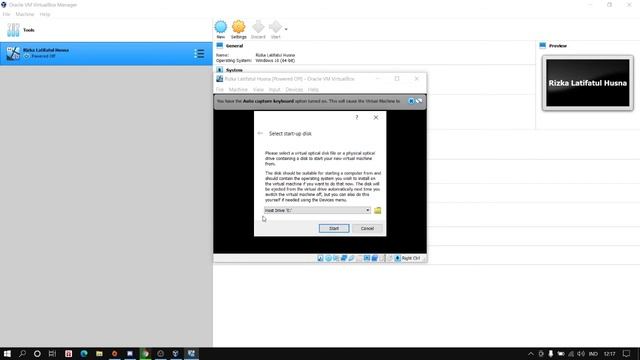
Task: Open Devices menu in the VM window
Action: point(294,89)
